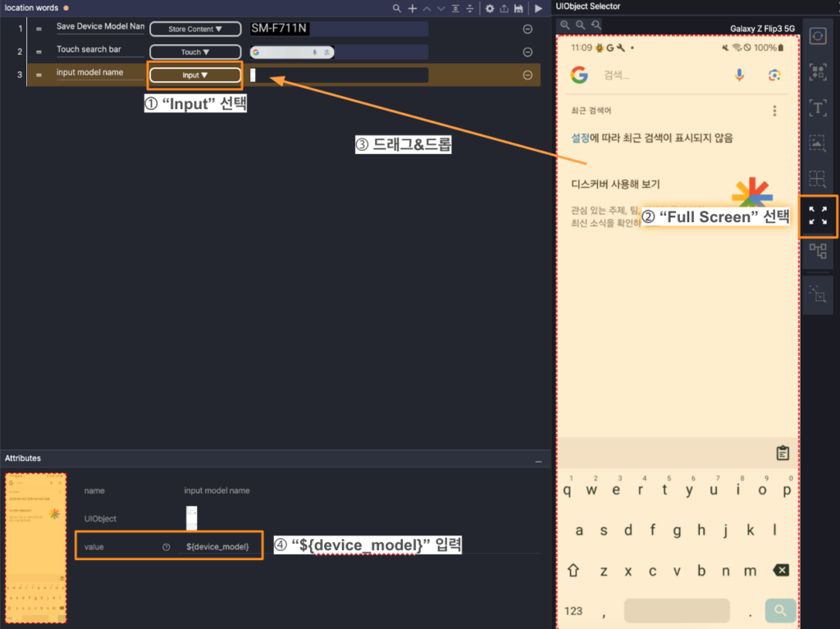Click the value field containing ${device_model}
This screenshot has width=840, height=629.
pyautogui.click(x=217, y=546)
